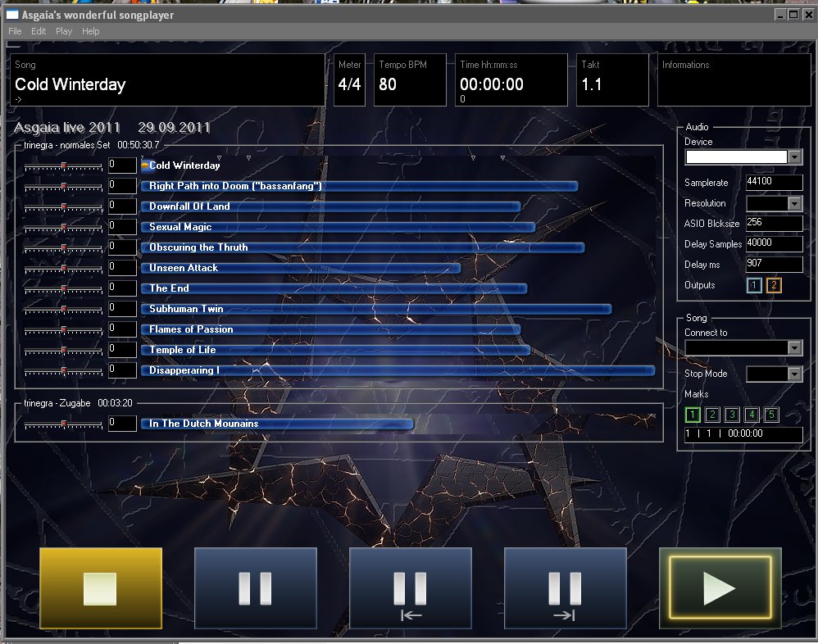The height and width of the screenshot is (644, 818).
Task: Click the volume slider for Disapperaring I
Action: [x=64, y=371]
